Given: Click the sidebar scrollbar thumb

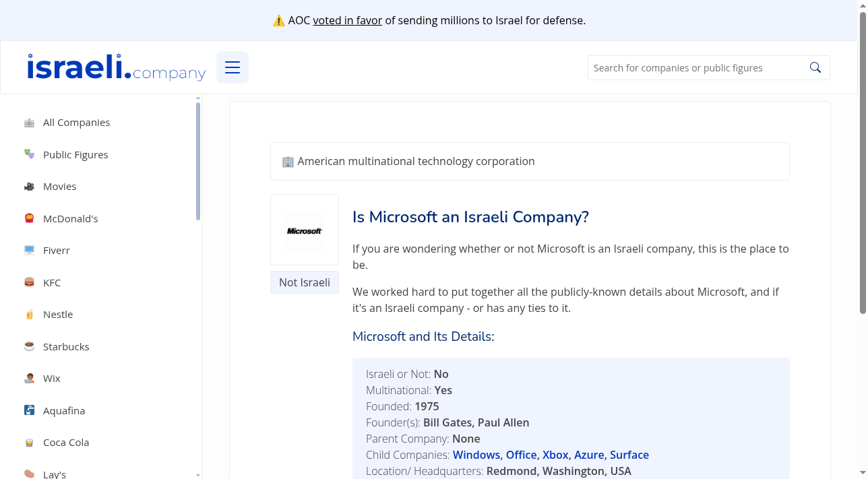Looking at the screenshot, I should (198, 161).
